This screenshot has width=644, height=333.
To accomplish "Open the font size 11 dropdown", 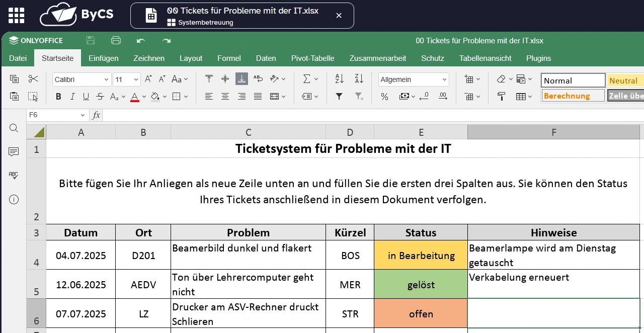I will 126,79.
